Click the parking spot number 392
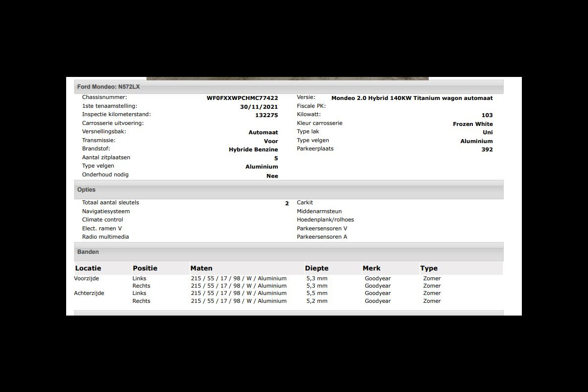 pos(487,149)
